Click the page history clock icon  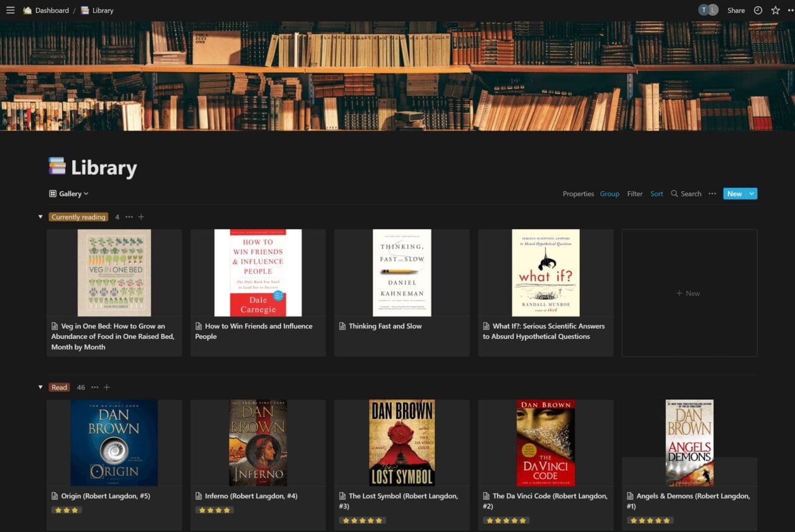click(x=758, y=11)
